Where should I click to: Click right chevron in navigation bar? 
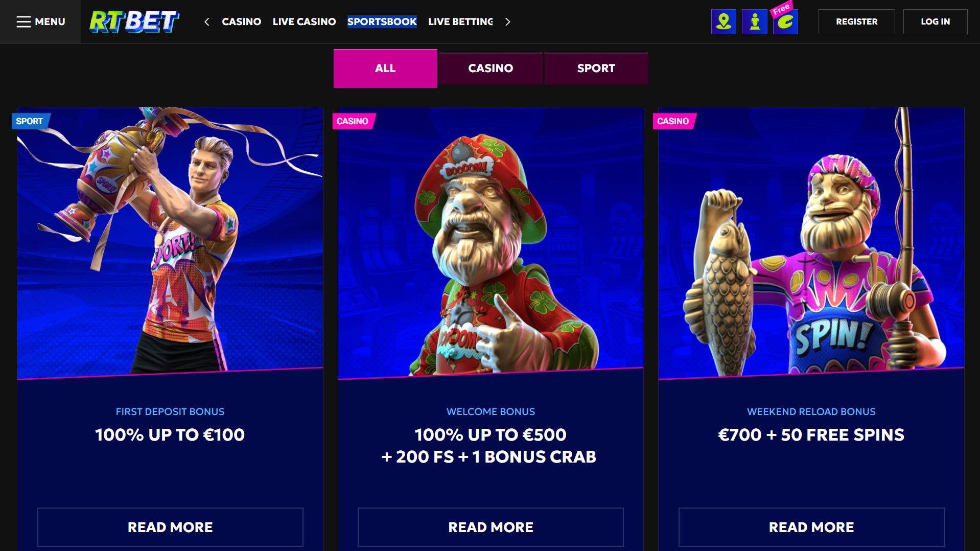507,21
